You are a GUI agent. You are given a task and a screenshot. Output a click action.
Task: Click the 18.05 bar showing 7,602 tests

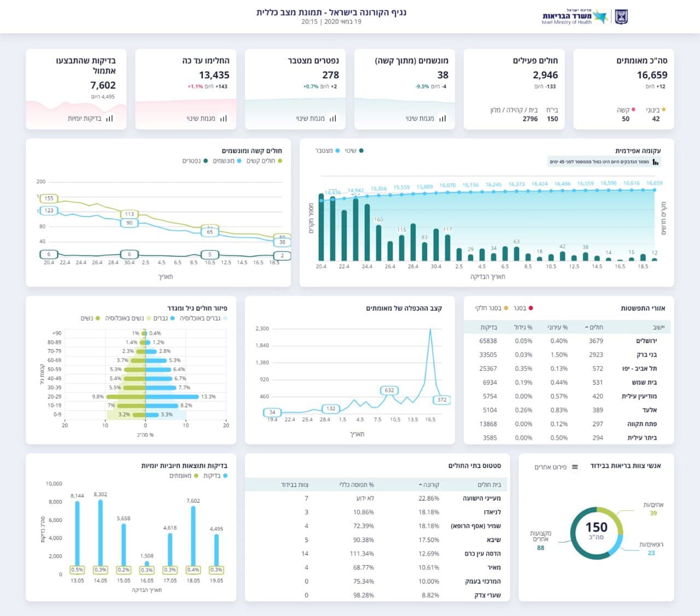(193, 536)
